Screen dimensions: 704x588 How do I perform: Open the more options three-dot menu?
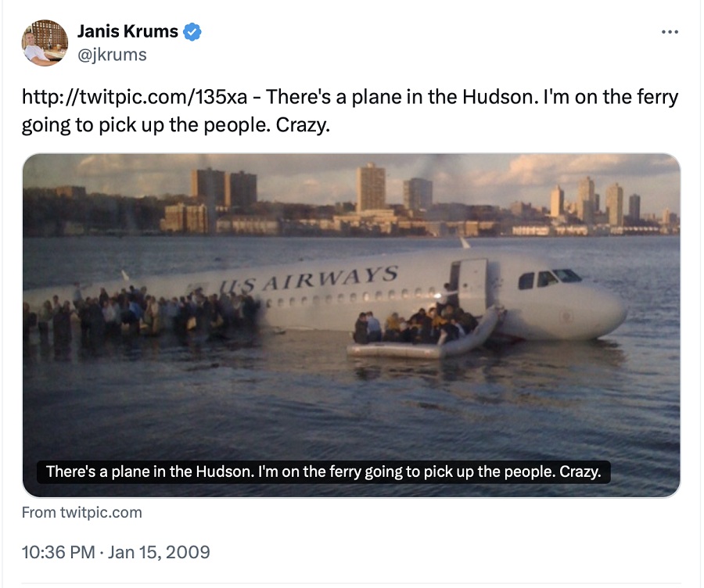(670, 32)
